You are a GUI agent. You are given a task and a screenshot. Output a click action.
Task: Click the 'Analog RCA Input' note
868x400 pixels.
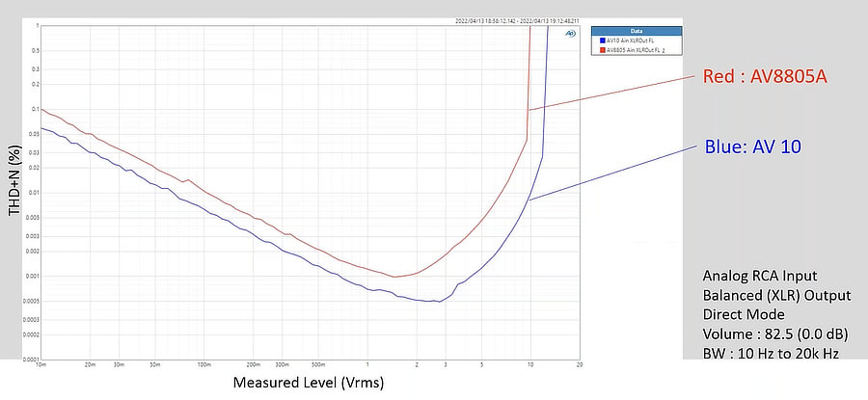click(x=760, y=276)
